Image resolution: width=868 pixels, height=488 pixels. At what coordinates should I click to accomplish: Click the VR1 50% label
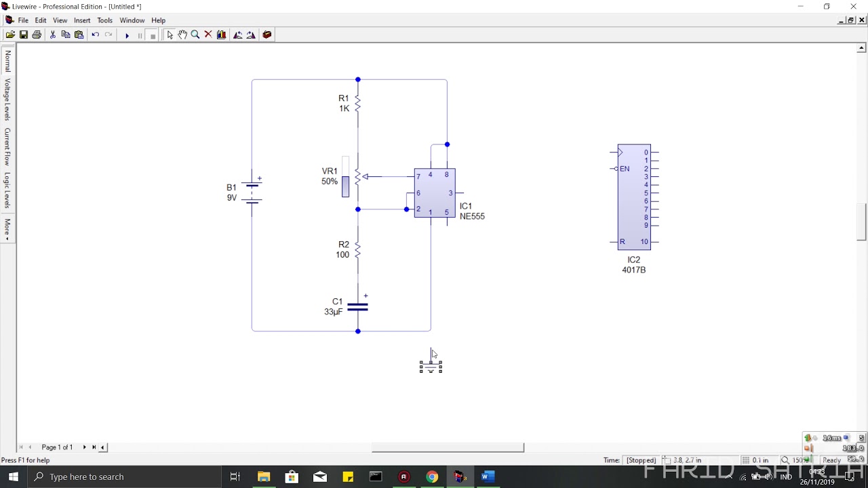(x=330, y=177)
